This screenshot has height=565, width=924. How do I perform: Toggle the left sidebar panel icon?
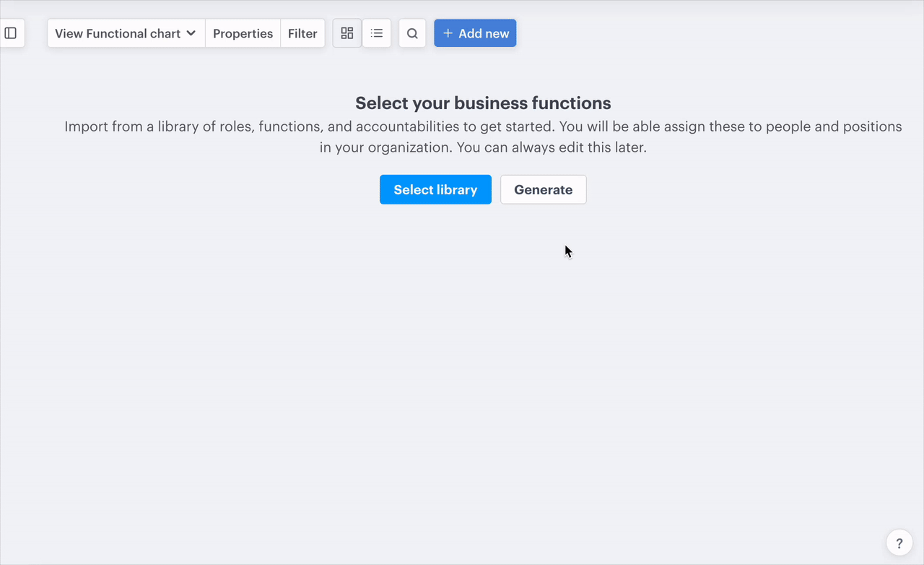(x=10, y=33)
